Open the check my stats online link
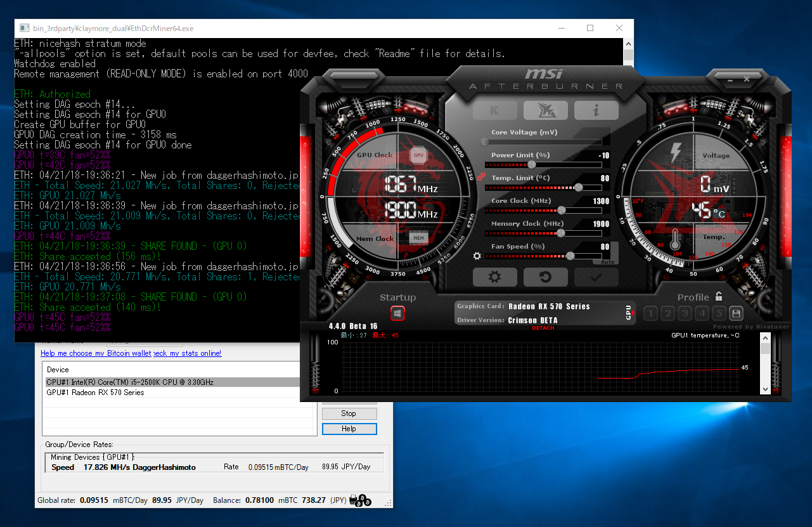 click(x=187, y=353)
